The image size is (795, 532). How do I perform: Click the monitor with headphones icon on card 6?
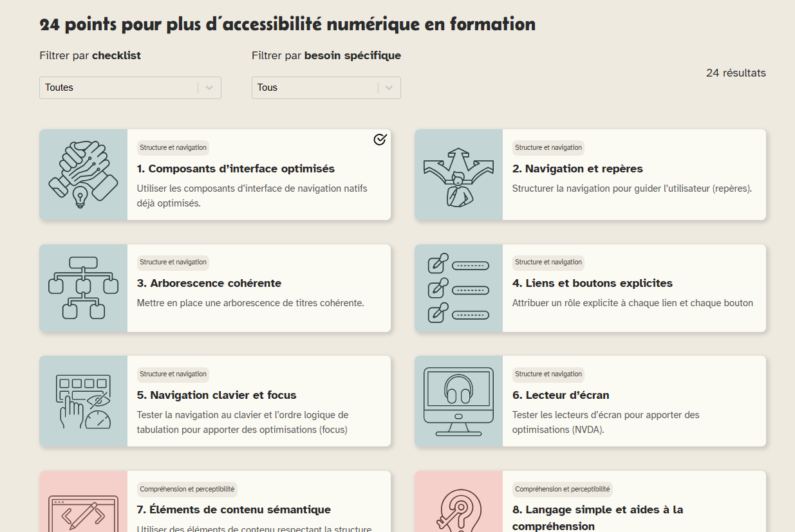pyautogui.click(x=458, y=401)
